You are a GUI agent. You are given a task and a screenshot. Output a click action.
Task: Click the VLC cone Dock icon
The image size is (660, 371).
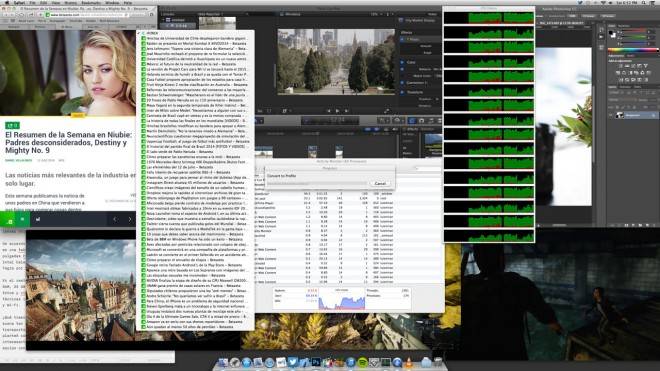[x=408, y=363]
